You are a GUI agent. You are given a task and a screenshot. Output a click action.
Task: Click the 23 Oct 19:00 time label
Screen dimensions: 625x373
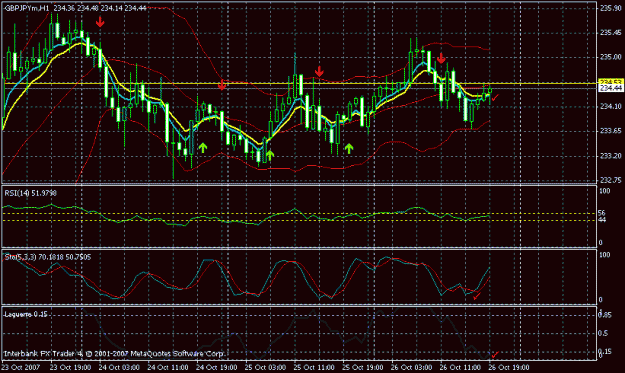pos(71,367)
